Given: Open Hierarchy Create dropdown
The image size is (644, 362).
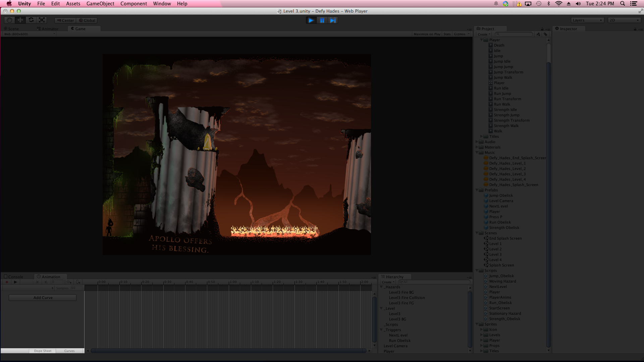Looking at the screenshot, I should click(388, 282).
